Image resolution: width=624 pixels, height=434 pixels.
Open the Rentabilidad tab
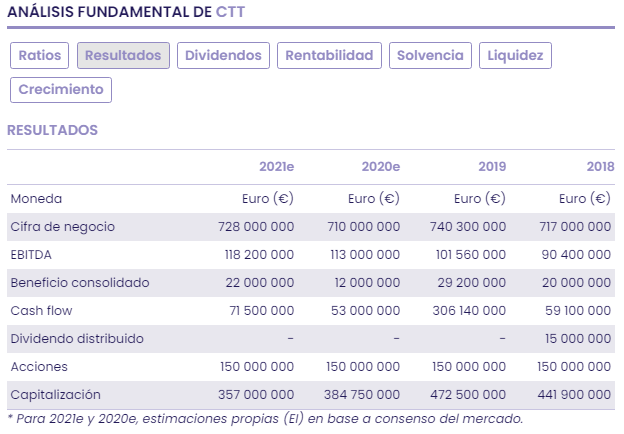pos(329,56)
